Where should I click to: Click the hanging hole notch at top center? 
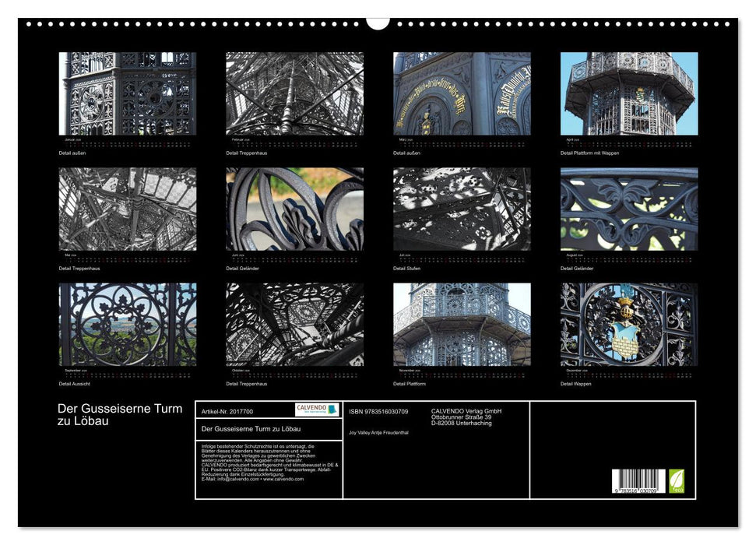pyautogui.click(x=378, y=23)
